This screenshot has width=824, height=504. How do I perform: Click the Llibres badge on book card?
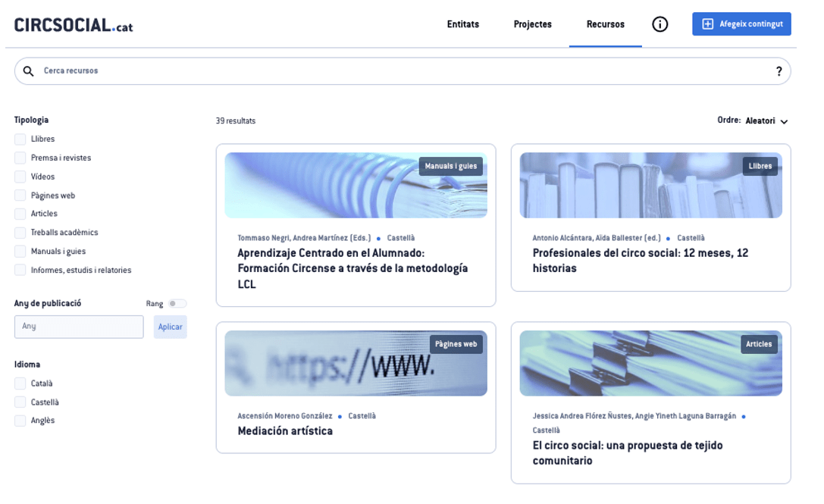coord(760,166)
